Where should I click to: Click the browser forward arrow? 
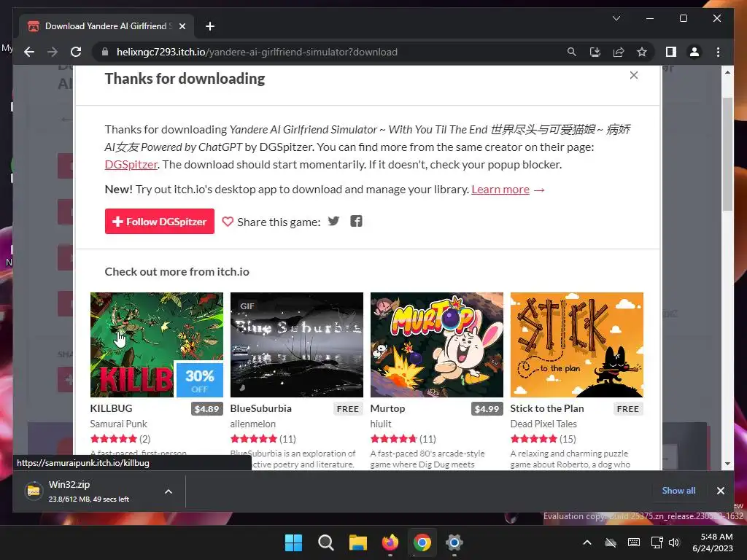pos(53,52)
